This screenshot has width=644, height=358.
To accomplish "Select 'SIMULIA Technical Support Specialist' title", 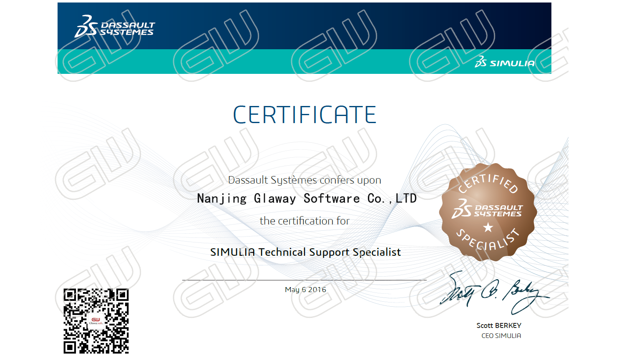I will (x=305, y=252).
